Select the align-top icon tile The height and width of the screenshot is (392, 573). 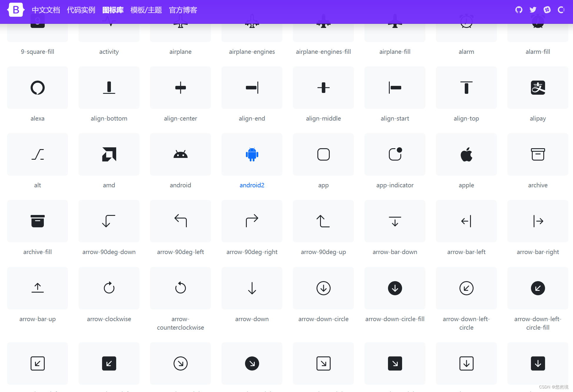point(466,88)
